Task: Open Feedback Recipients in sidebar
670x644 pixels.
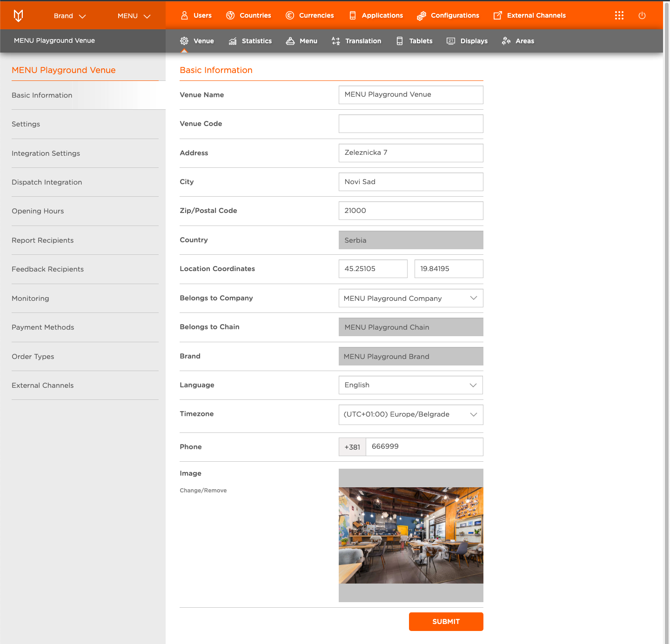Action: [85, 269]
